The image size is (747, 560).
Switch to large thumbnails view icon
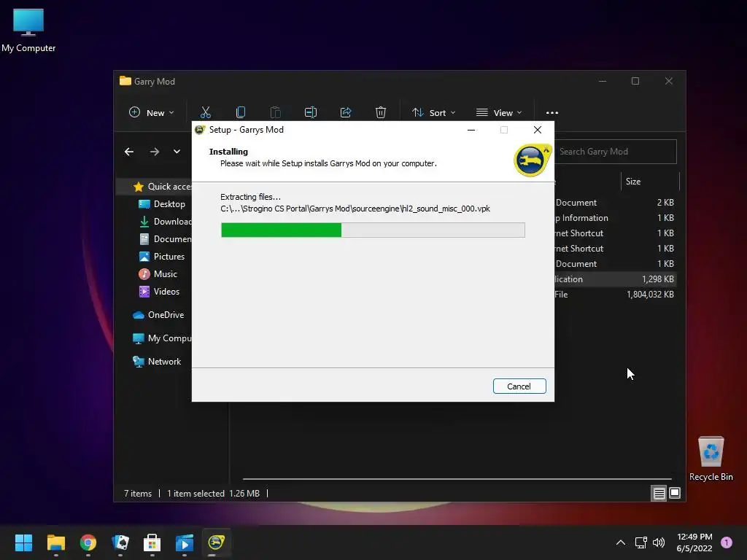[x=675, y=494]
